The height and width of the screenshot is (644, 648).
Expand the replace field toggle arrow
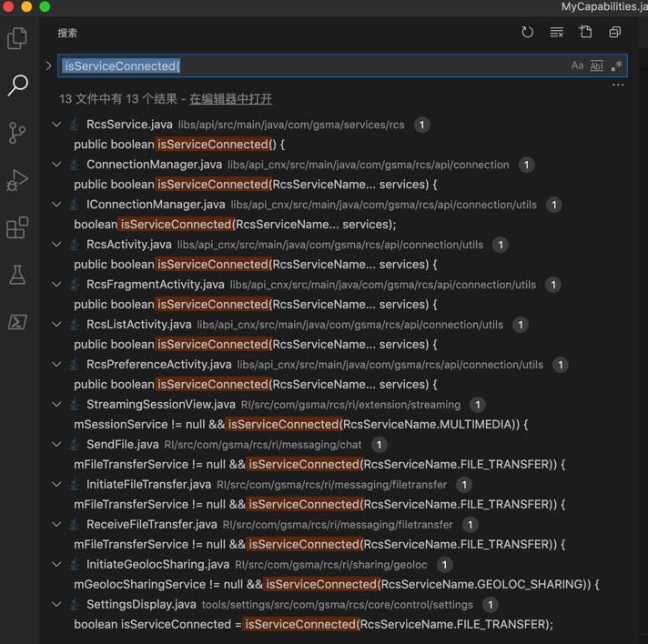click(x=48, y=65)
